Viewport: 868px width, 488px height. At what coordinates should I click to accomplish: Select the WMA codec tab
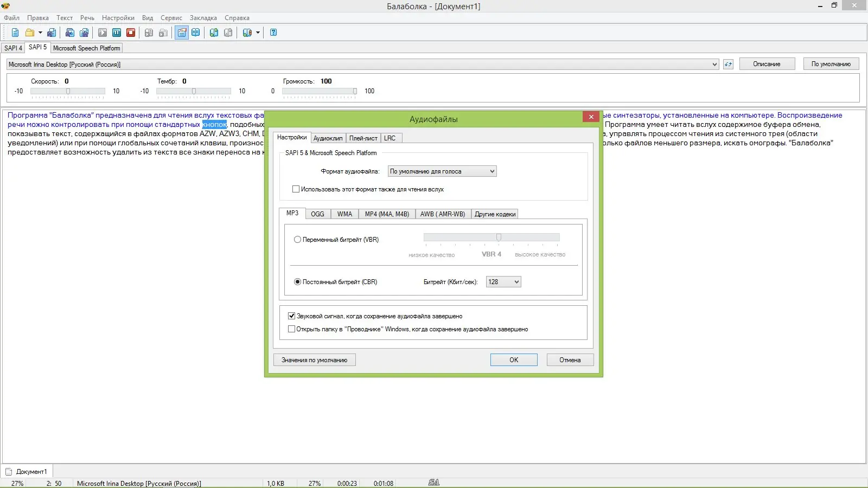(x=345, y=214)
